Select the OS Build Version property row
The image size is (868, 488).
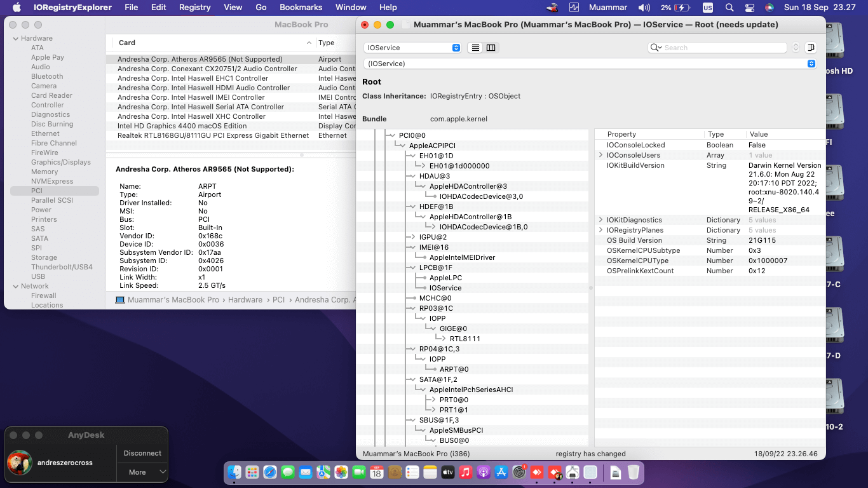coord(710,240)
